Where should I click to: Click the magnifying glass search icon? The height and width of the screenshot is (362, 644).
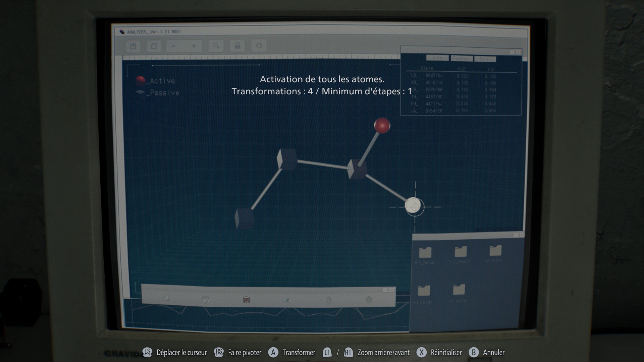point(216,46)
